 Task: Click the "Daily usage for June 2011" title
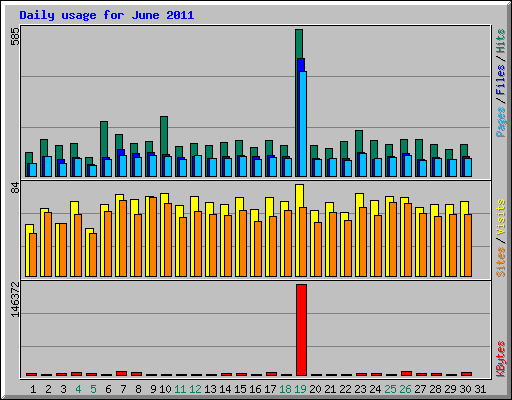point(107,15)
